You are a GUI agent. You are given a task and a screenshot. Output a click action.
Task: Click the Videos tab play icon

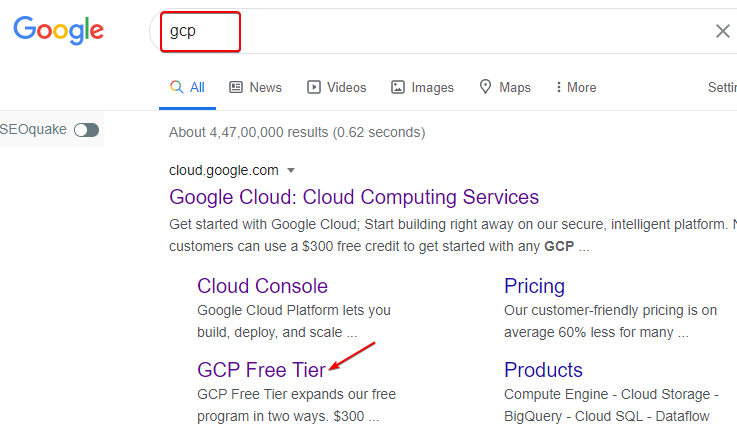313,87
